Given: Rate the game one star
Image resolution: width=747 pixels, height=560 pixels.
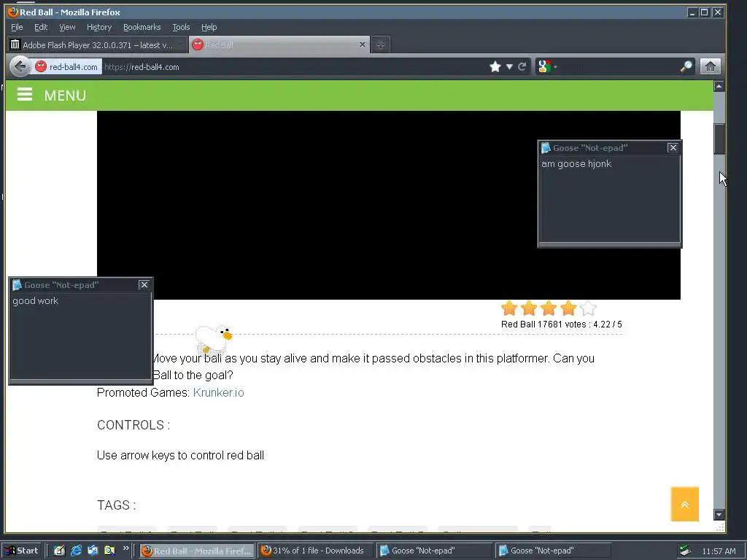Looking at the screenshot, I should (x=509, y=308).
